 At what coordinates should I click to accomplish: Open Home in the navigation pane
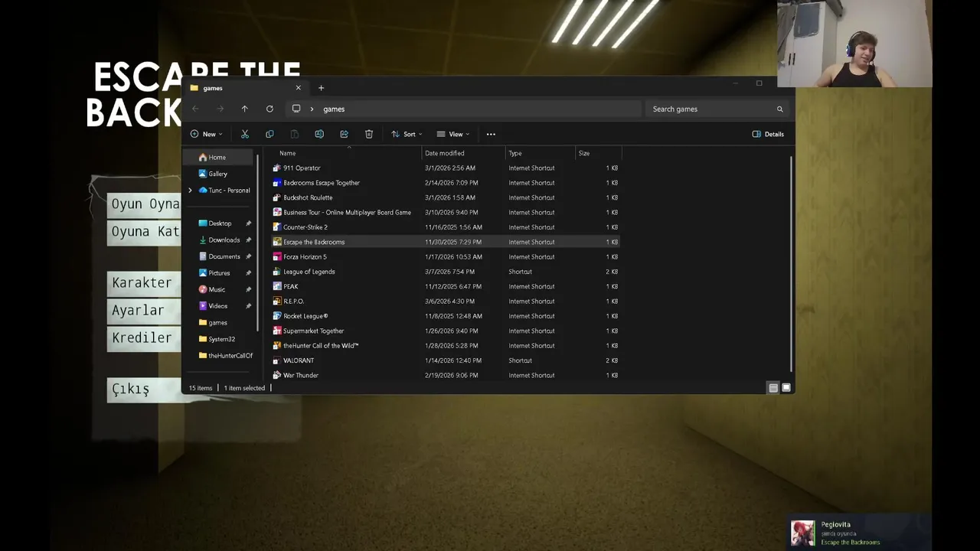(x=218, y=157)
